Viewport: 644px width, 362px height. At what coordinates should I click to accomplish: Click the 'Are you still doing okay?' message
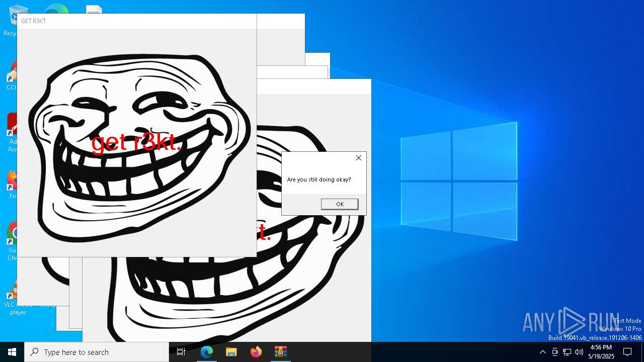click(319, 179)
